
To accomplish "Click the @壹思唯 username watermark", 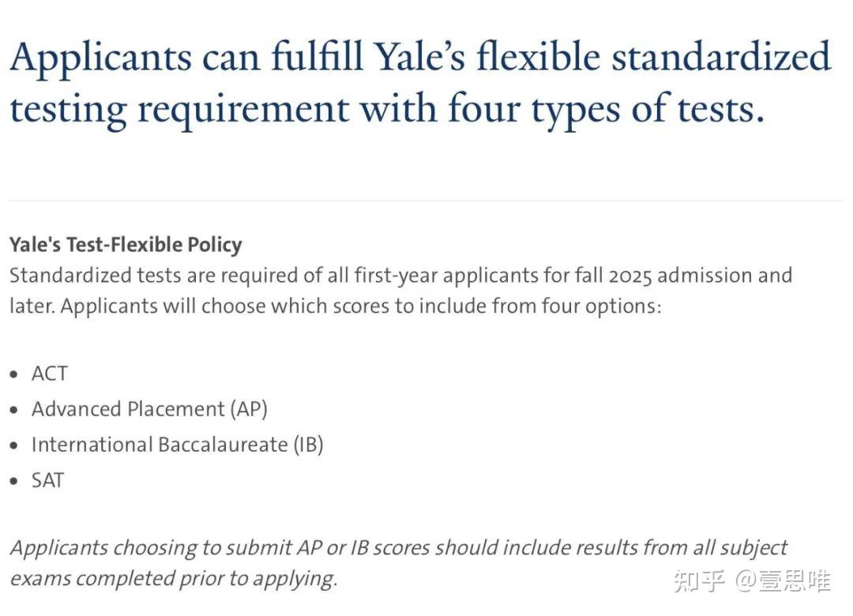I will pos(783,582).
